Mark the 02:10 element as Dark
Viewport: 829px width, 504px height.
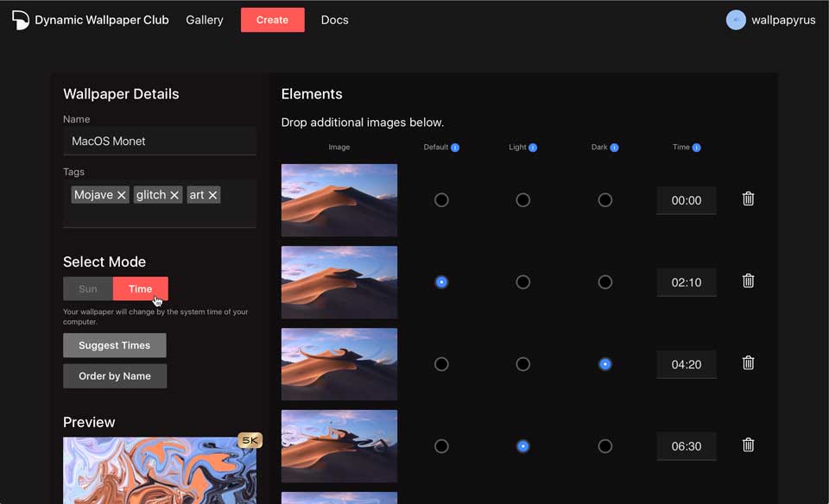pos(604,281)
